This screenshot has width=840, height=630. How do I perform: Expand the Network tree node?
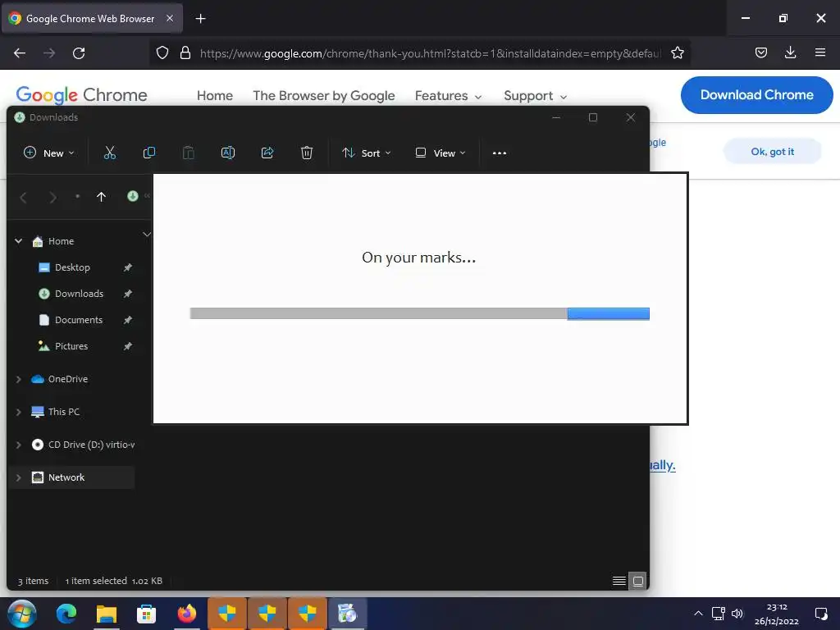click(19, 477)
